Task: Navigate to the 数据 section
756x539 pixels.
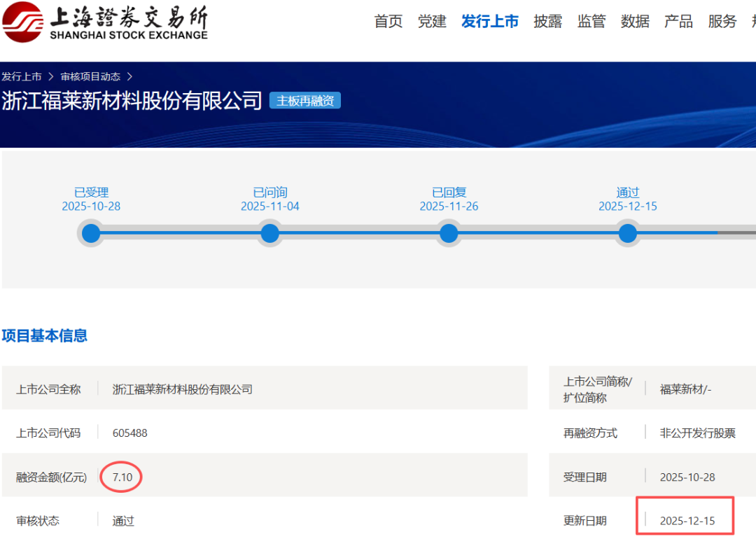Action: [x=635, y=22]
